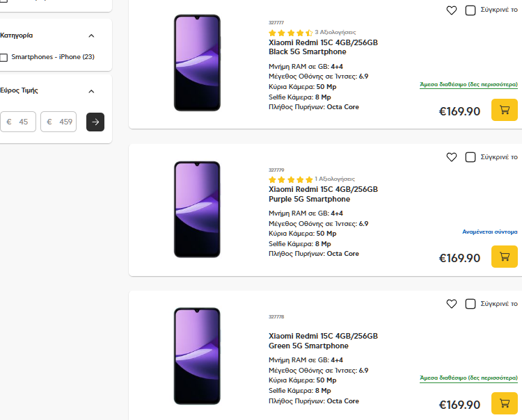
Task: Open Xiaomi Redmi 15C Black product title
Action: (323, 47)
